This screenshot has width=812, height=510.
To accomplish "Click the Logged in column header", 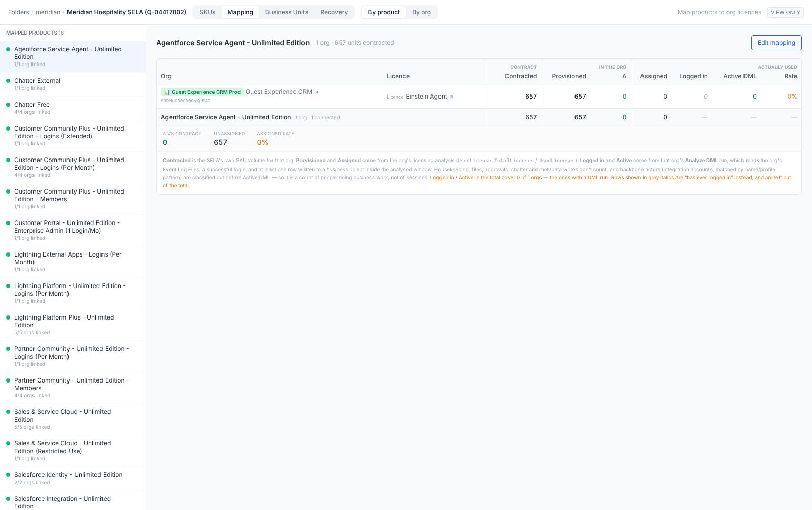I will [693, 76].
